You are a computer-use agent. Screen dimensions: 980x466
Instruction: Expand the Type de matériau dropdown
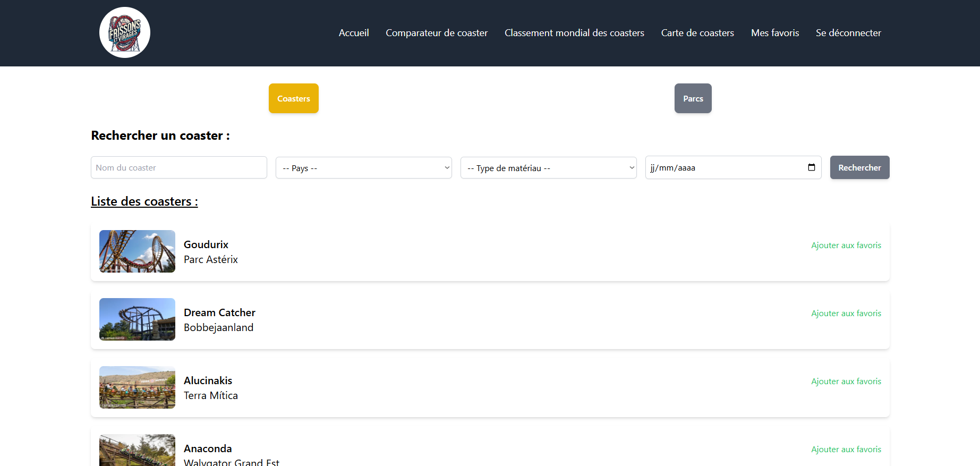(x=548, y=168)
